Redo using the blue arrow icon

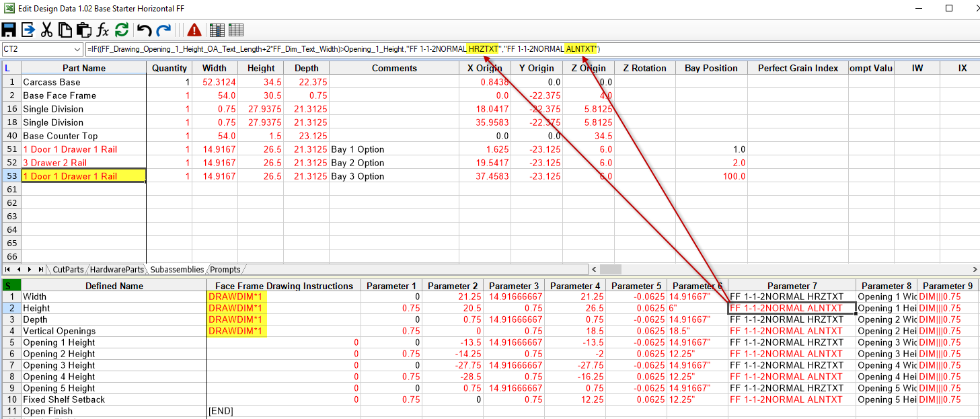tap(163, 30)
